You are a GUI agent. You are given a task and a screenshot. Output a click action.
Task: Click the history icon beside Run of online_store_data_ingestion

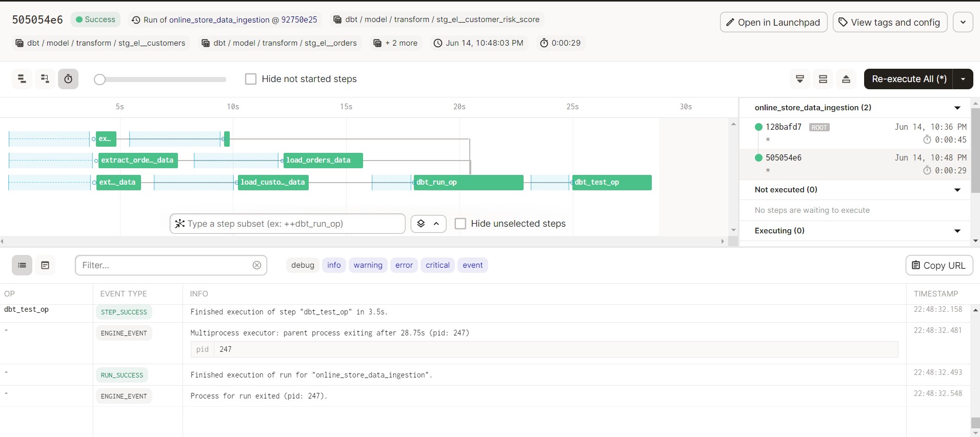click(x=136, y=20)
